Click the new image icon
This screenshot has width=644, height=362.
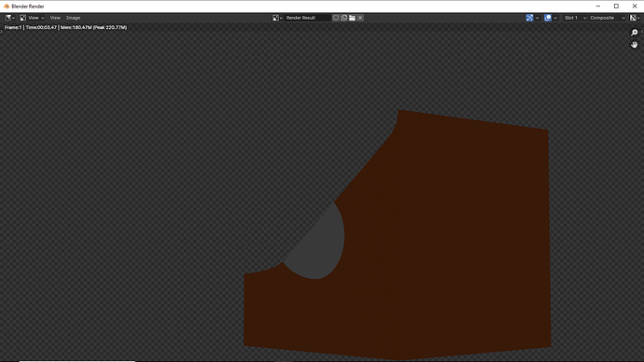pyautogui.click(x=343, y=18)
